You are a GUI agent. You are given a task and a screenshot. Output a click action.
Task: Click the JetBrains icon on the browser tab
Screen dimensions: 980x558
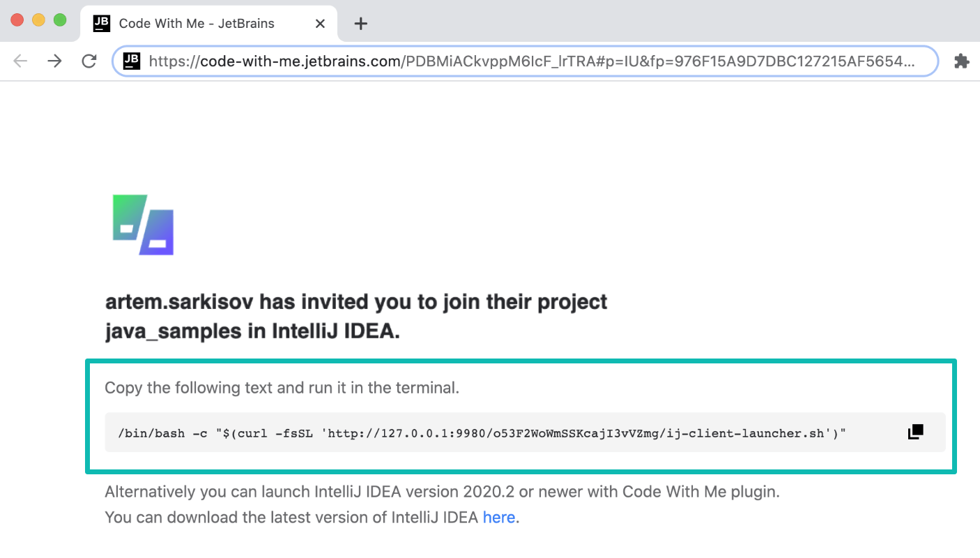click(102, 23)
